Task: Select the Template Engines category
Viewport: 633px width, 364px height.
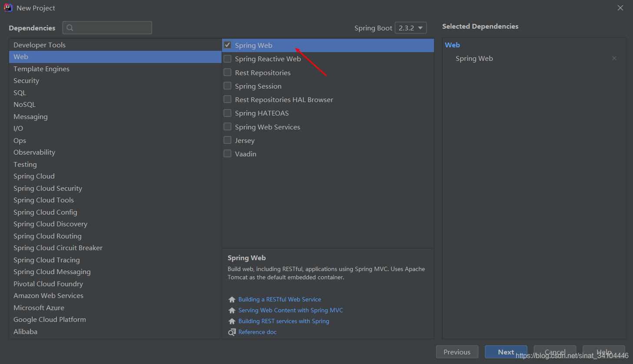Action: click(x=41, y=69)
